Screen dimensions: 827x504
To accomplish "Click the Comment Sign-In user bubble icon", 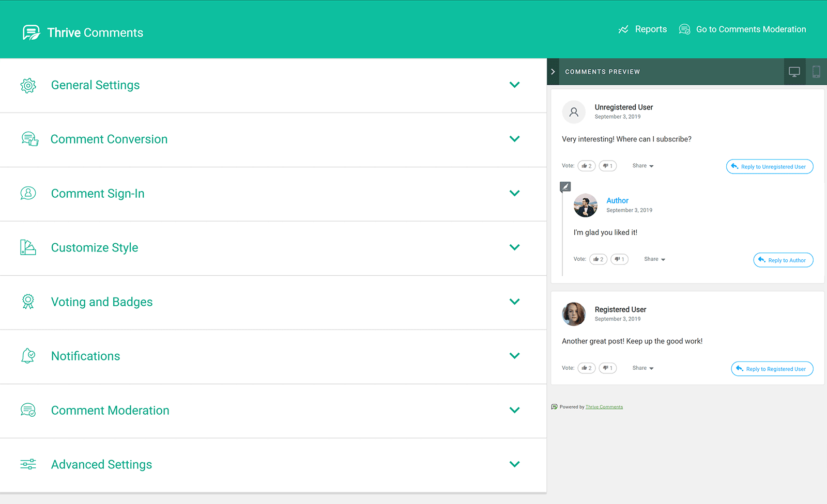I will tap(28, 193).
